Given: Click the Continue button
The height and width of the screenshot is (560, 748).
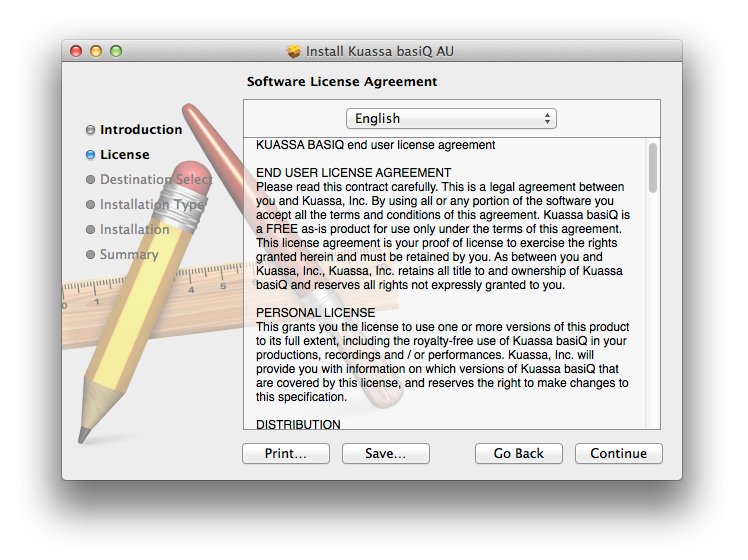Looking at the screenshot, I should click(x=618, y=453).
